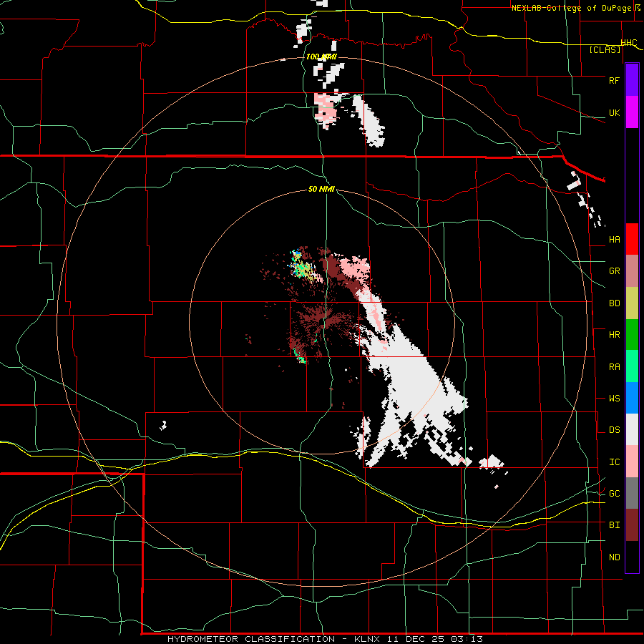Click the BD legend label
Viewport: 644px width, 644px height.
[x=614, y=303]
